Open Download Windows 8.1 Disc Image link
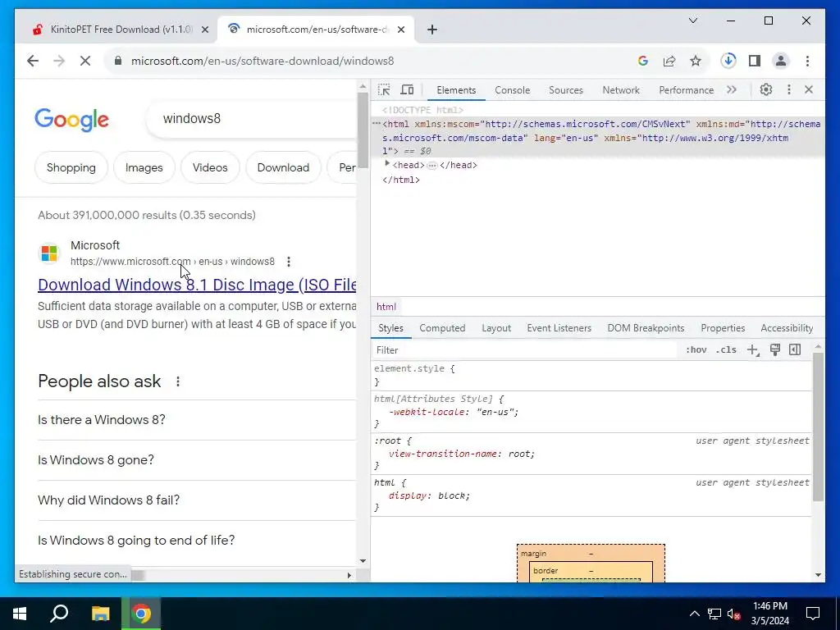Image resolution: width=840 pixels, height=630 pixels. point(197,285)
